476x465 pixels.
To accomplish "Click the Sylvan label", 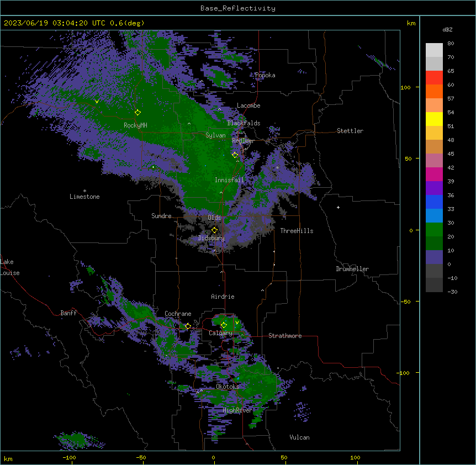I will pos(215,135).
